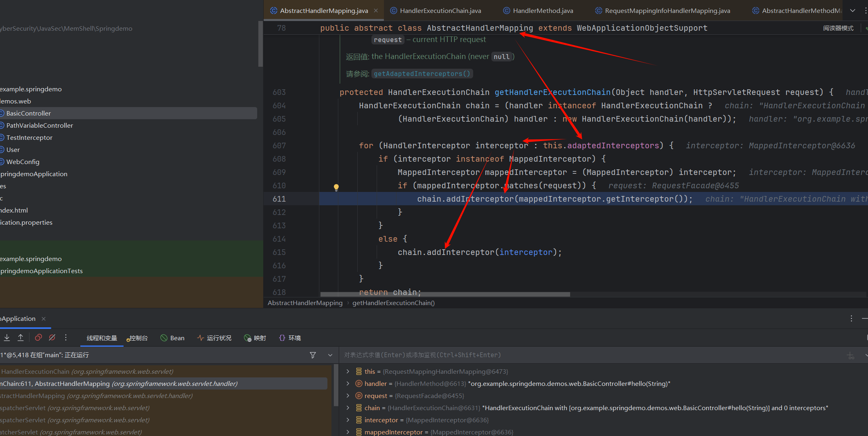Expand the 'this' variable node
Screen dimensions: 868x436
click(x=348, y=371)
